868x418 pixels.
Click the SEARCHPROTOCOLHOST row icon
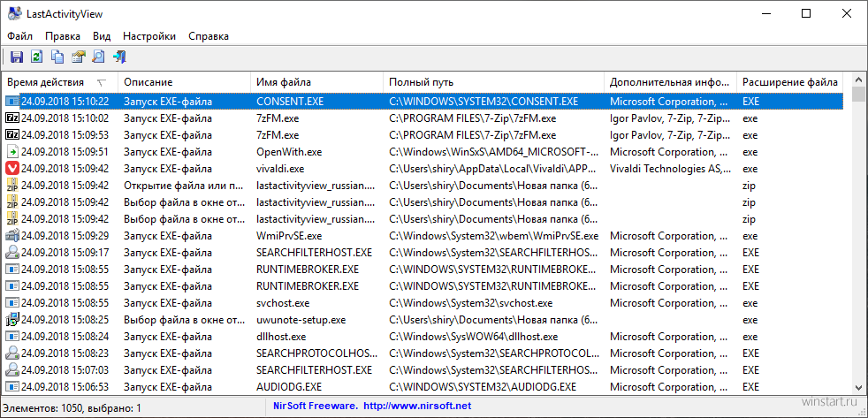tap(12, 353)
